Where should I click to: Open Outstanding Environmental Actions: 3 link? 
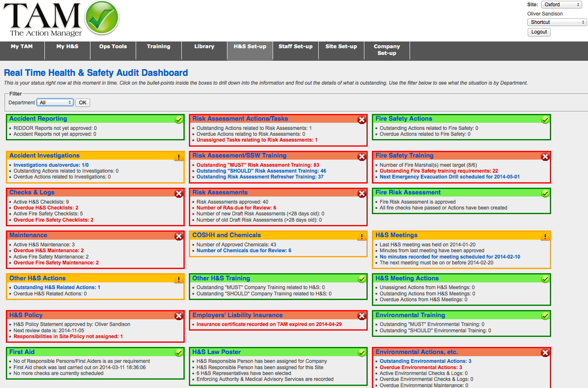coord(426,361)
